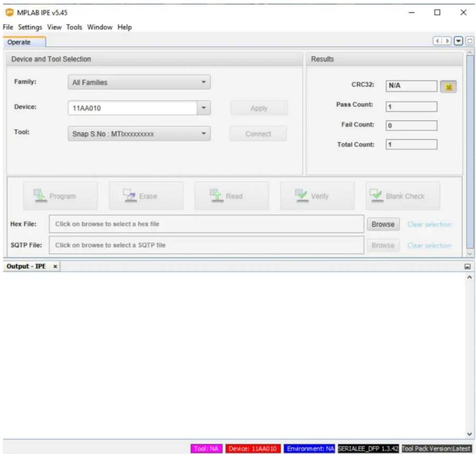Click the Erase button
The width and height of the screenshot is (476, 454).
tap(146, 196)
